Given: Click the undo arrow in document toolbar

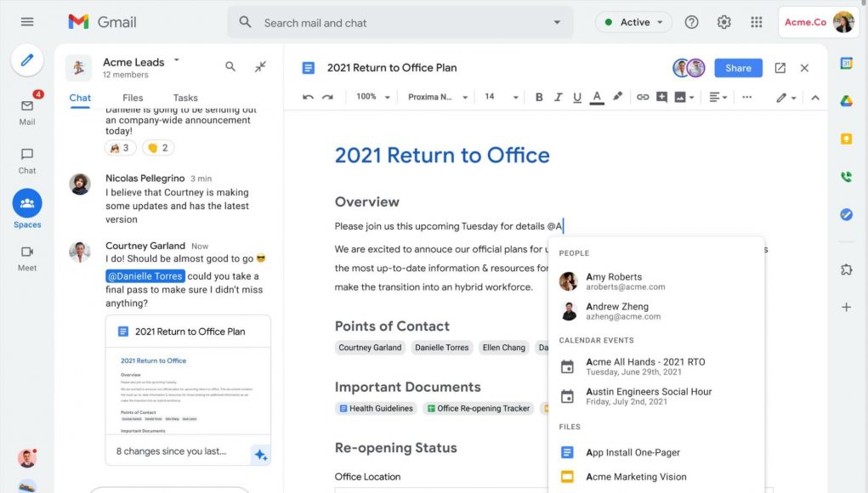Looking at the screenshot, I should pyautogui.click(x=308, y=97).
